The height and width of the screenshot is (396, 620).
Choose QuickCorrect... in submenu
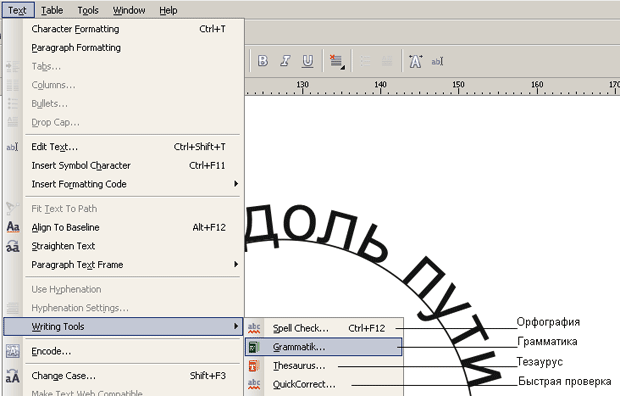pos(323,384)
